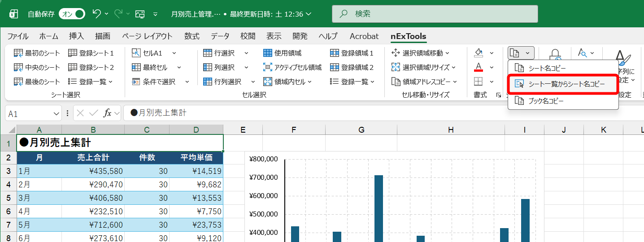Click the screen capture icon in quick access
This screenshot has height=242, width=644.
click(140, 14)
